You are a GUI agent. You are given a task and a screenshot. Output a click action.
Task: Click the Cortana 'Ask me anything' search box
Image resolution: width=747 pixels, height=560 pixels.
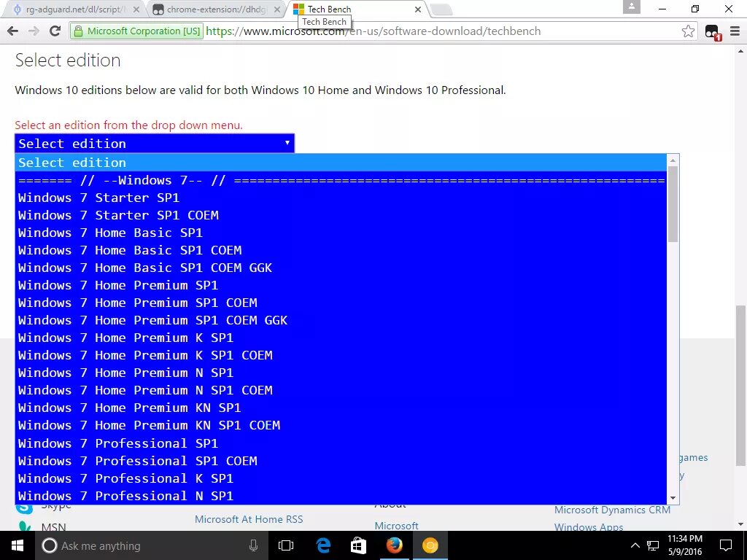click(150, 545)
